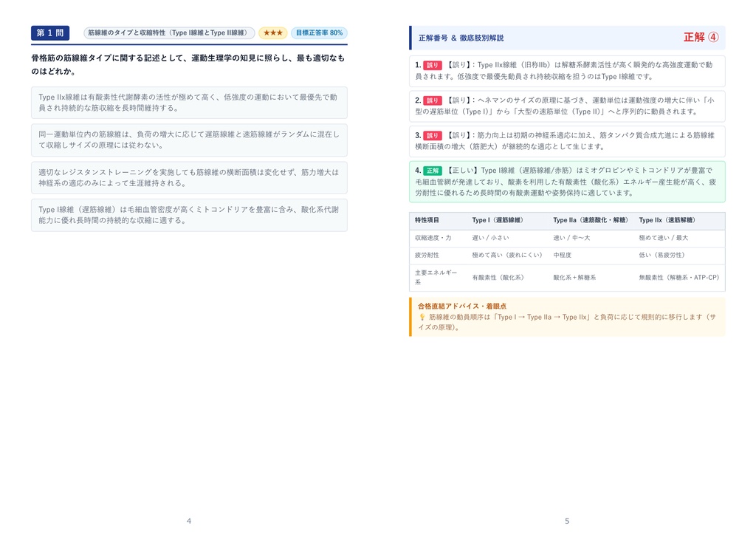Image resolution: width=756 pixels, height=537 pixels.
Task: Click the 疲労耐性 row label
Action: point(427,255)
